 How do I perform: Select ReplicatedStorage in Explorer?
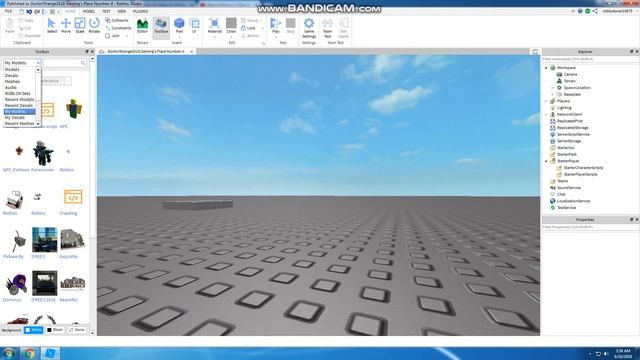click(x=572, y=128)
